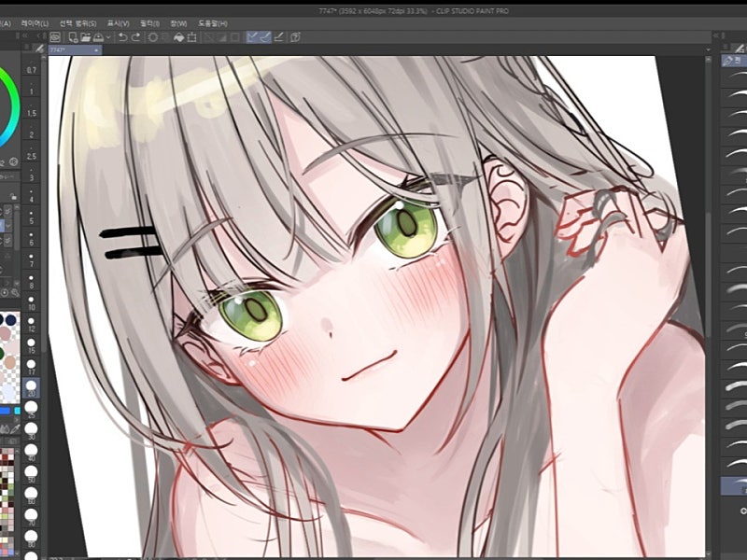This screenshot has width=747, height=560.
Task: Open the Clip Studio launcher icon
Action: [x=55, y=37]
